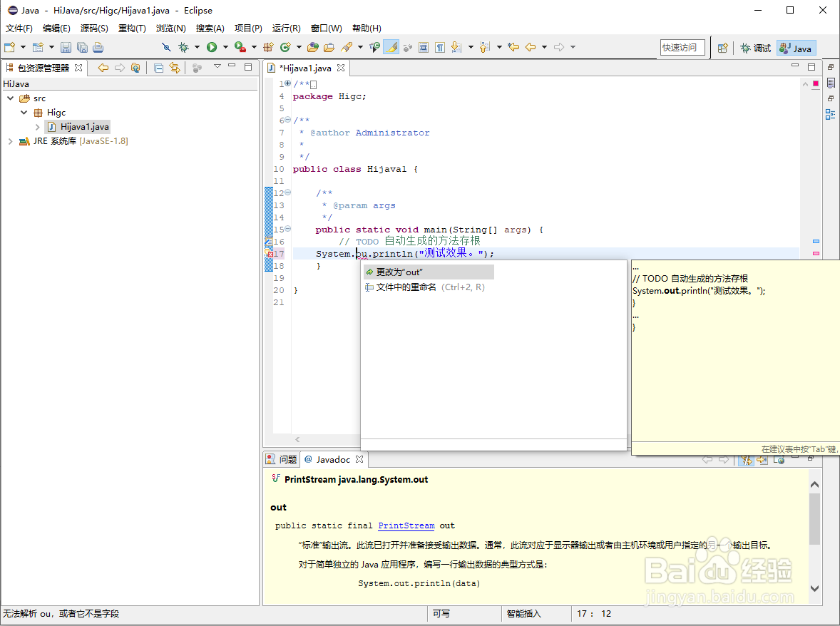The height and width of the screenshot is (626, 840).
Task: Open the 运行(R) menu
Action: 286,29
